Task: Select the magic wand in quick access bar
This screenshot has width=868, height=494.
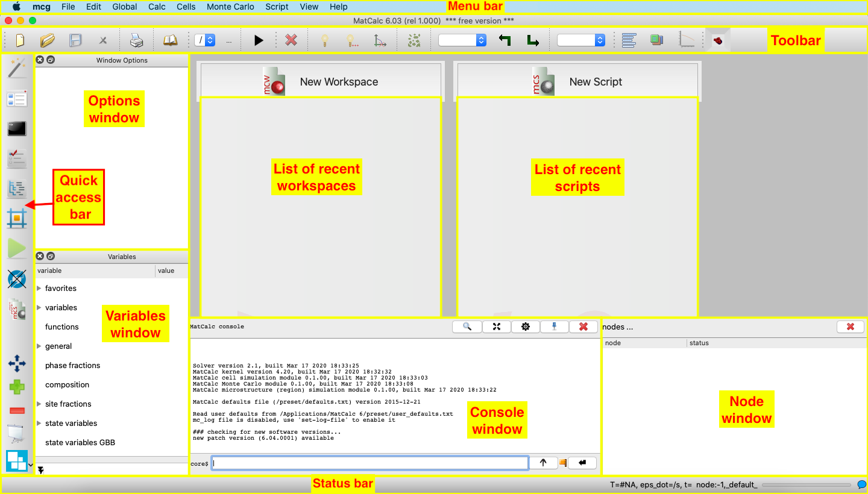Action: click(x=17, y=69)
